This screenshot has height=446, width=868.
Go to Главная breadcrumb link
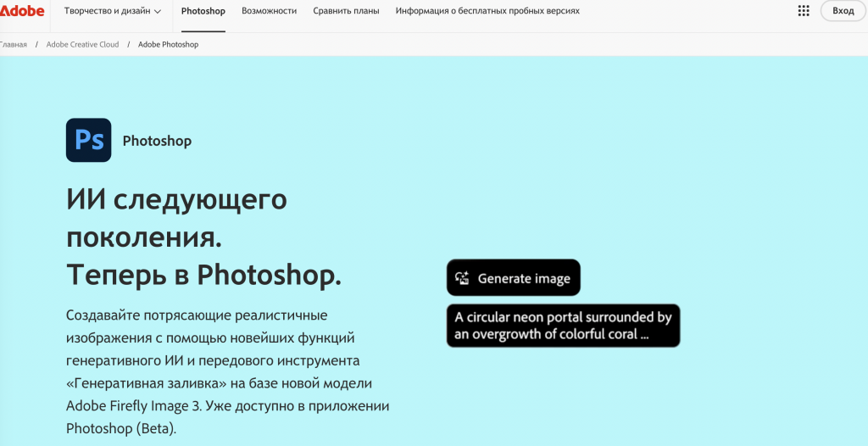(x=14, y=44)
